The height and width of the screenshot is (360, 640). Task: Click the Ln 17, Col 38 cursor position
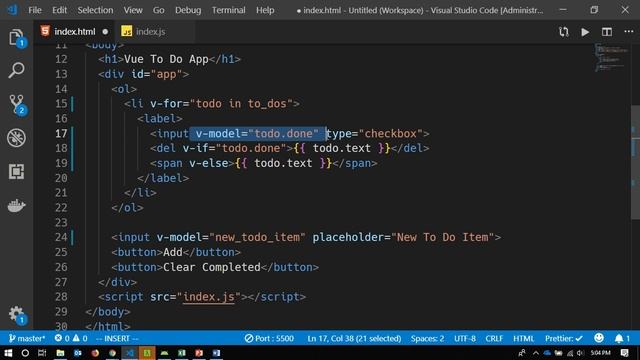(x=354, y=338)
